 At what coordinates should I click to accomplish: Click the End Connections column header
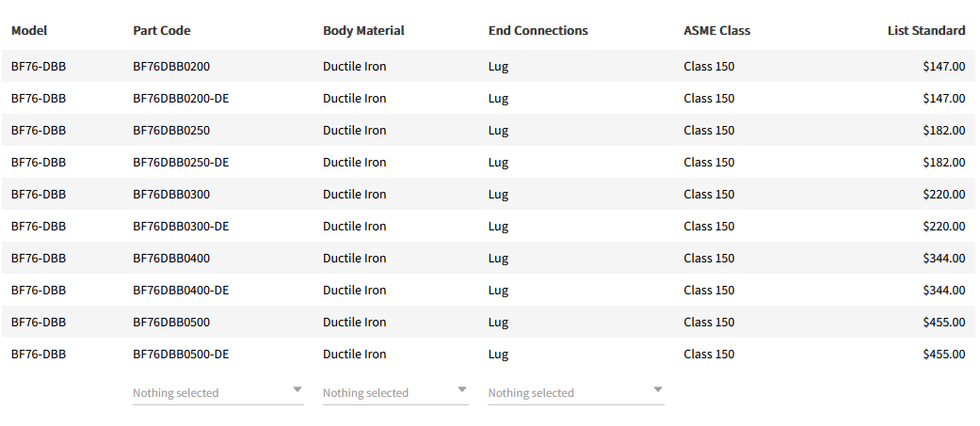538,30
